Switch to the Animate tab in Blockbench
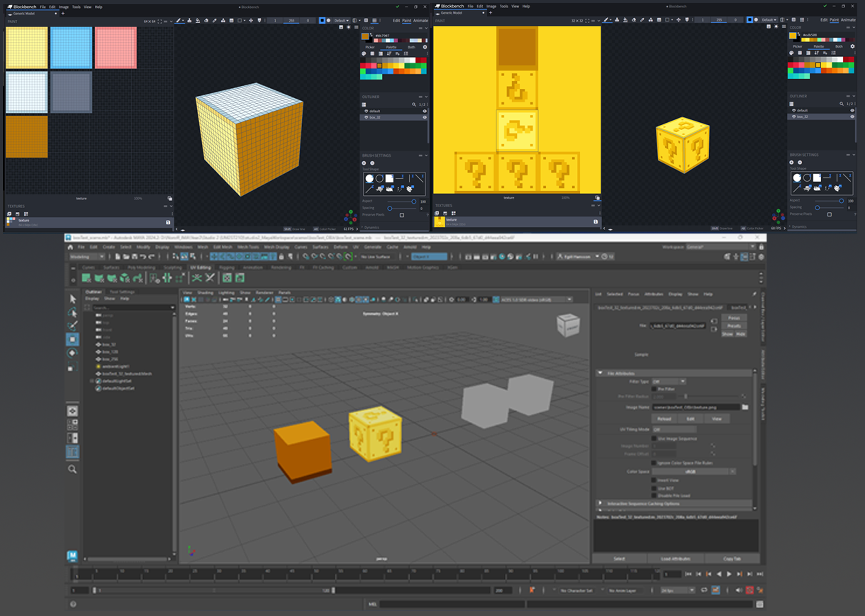This screenshot has width=865, height=616. point(421,20)
